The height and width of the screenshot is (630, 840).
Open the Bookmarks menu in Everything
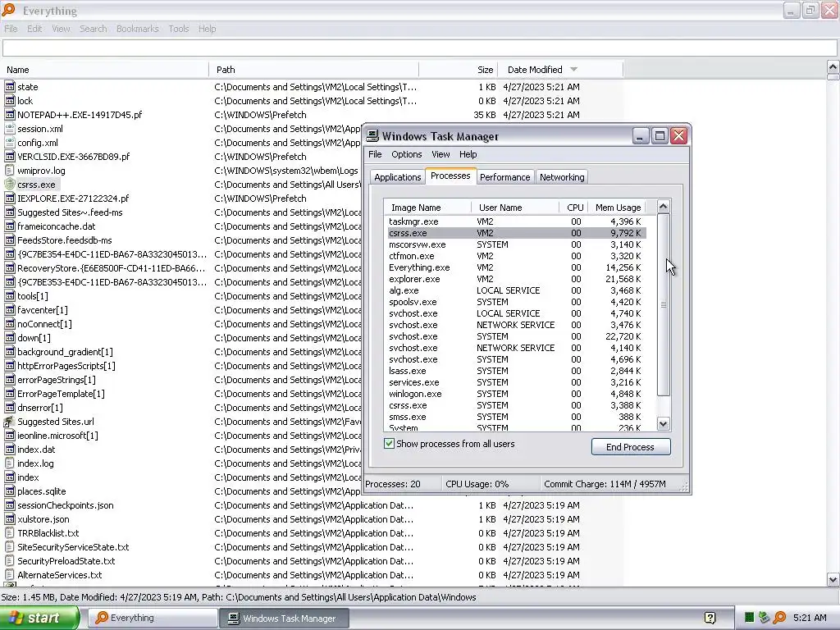[x=137, y=29]
